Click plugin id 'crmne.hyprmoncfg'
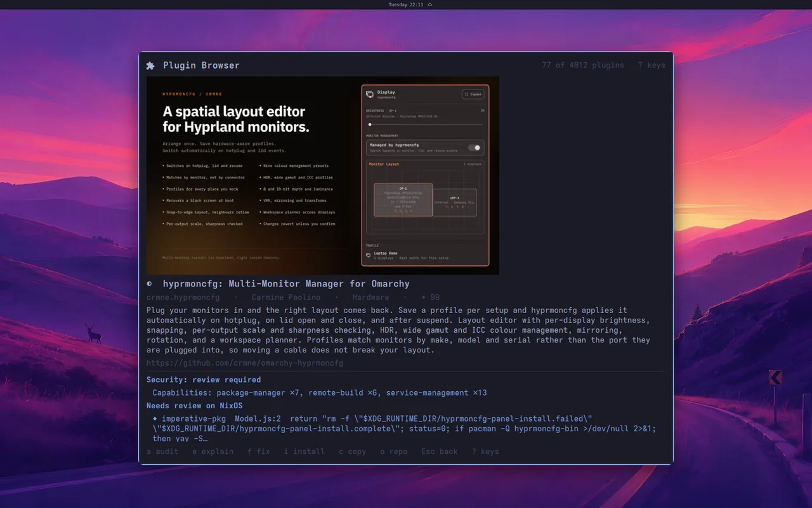Viewport: 812px width, 508px height. tap(183, 297)
